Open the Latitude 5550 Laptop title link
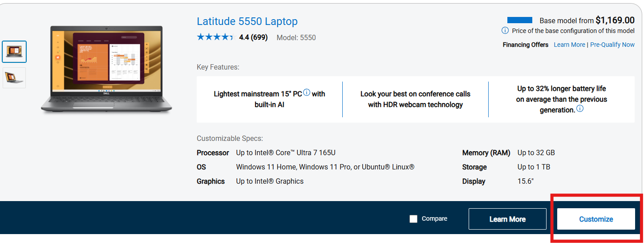This screenshot has height=243, width=644. [247, 21]
